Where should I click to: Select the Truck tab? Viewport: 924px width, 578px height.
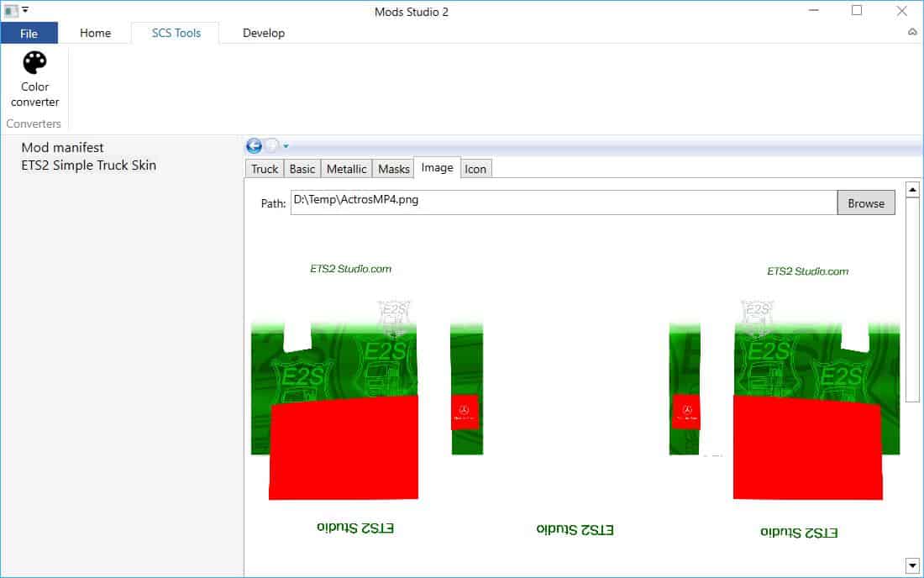click(265, 169)
